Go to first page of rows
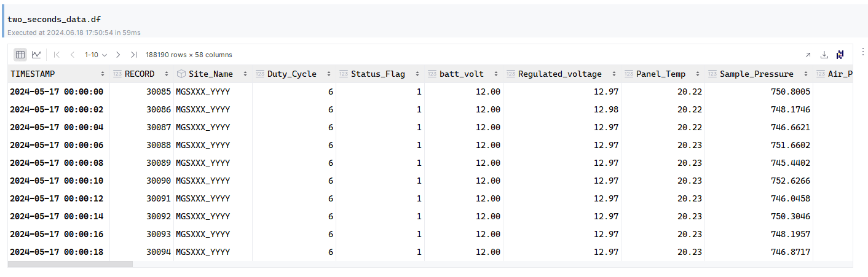 pos(57,55)
